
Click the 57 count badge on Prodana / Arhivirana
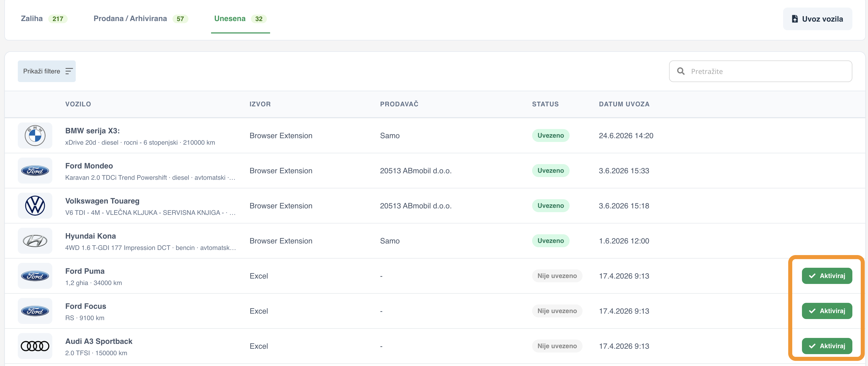[180, 19]
